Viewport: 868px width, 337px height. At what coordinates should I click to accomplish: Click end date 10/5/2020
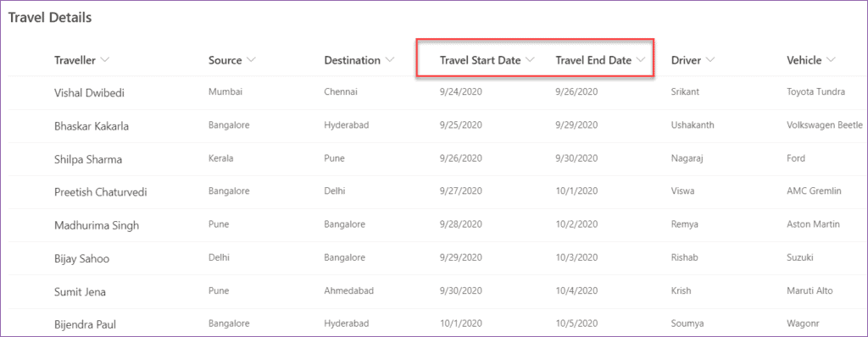[x=576, y=323]
